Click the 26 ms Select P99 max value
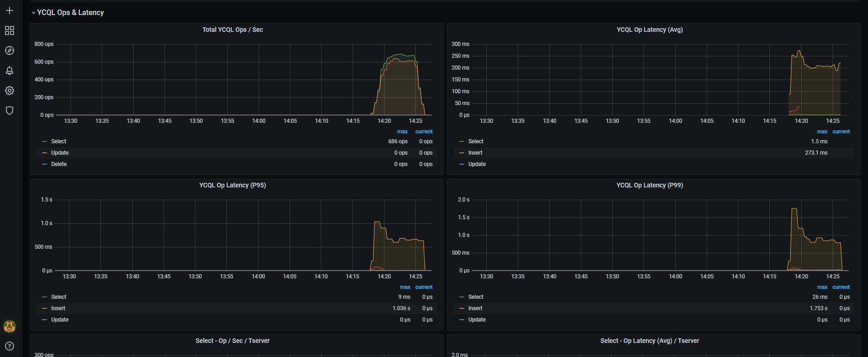The width and height of the screenshot is (868, 357). point(820,297)
